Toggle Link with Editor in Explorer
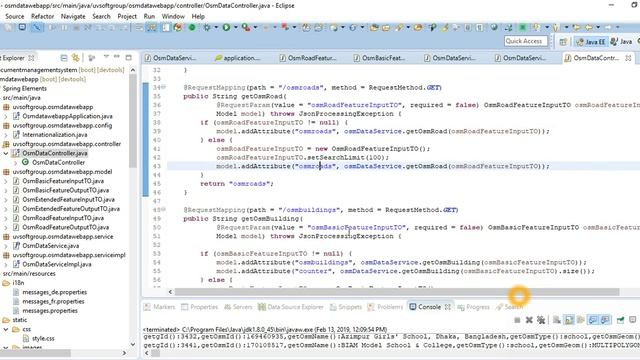Viewport: 640px width, 360px height. click(76, 58)
